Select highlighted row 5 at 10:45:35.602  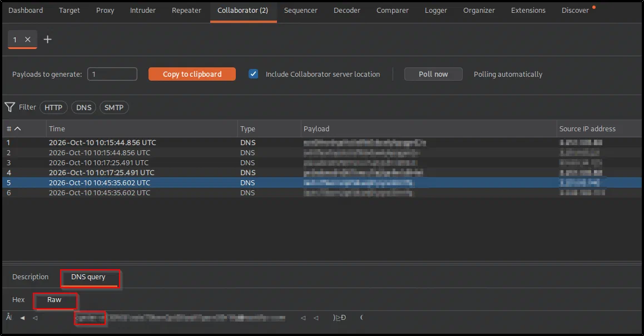click(322, 182)
